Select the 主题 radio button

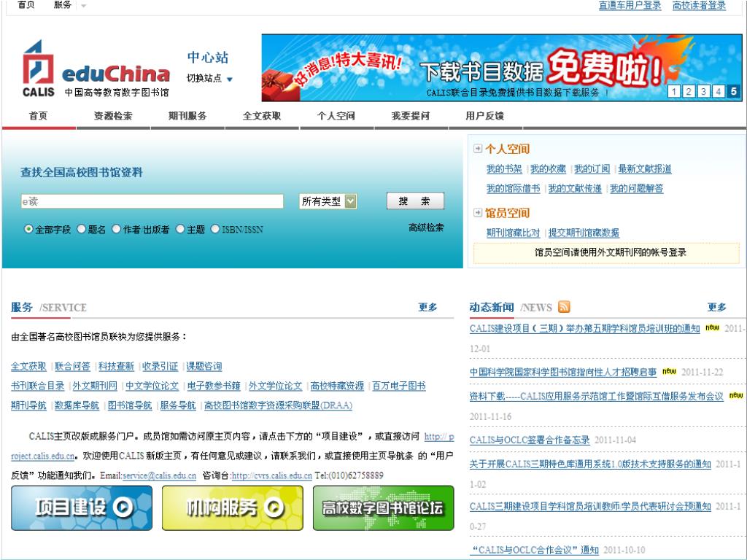[180, 229]
